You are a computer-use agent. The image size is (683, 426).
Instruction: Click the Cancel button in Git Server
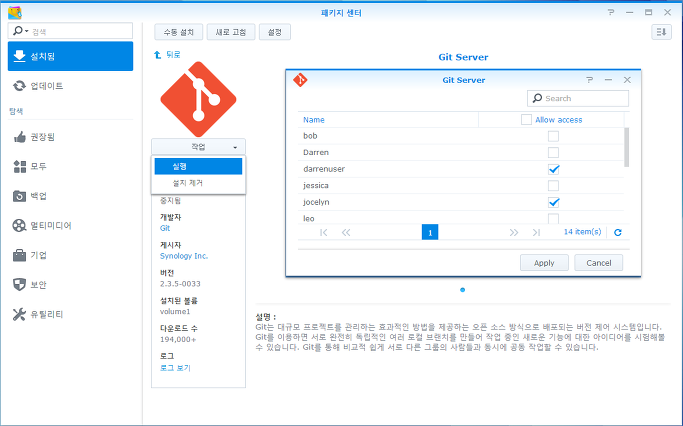tap(598, 263)
